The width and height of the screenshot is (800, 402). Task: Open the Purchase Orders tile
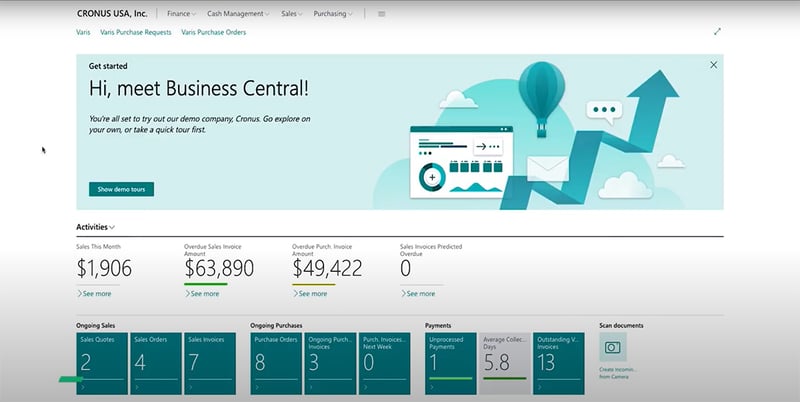[276, 363]
